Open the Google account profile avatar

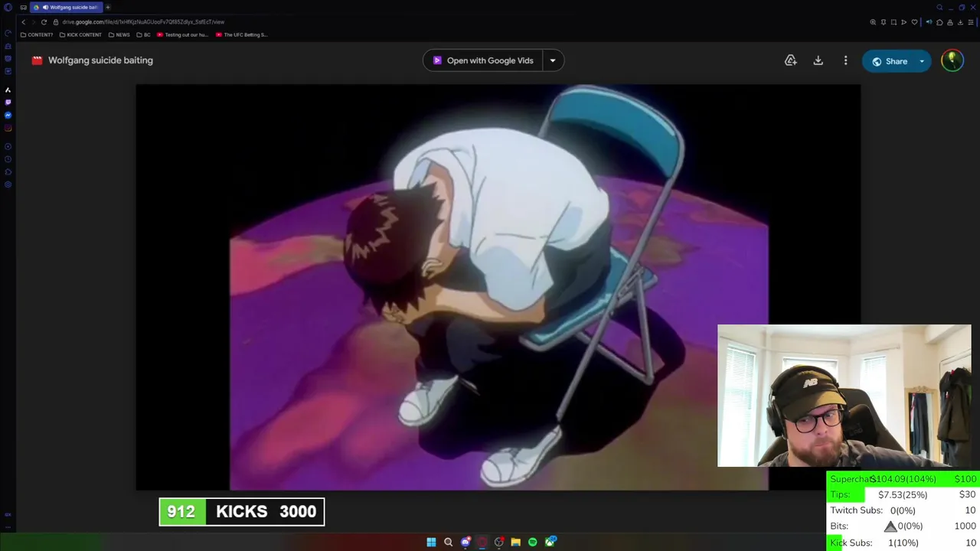coord(952,60)
